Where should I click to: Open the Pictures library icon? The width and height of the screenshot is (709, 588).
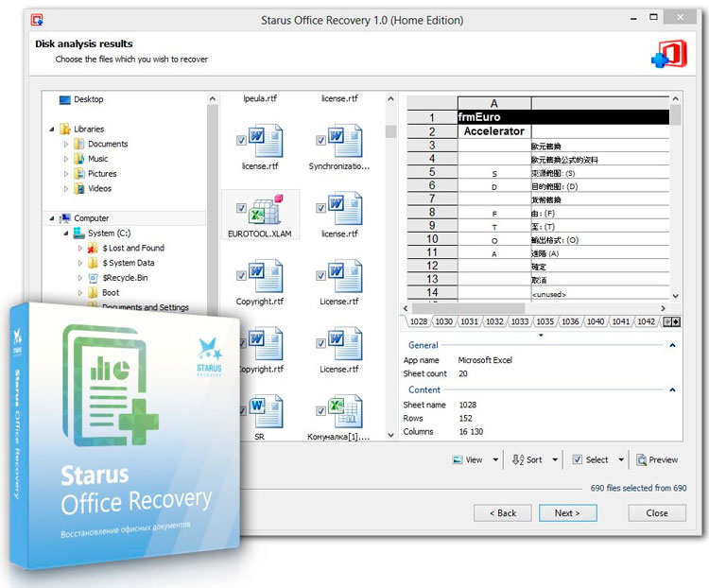[79, 174]
